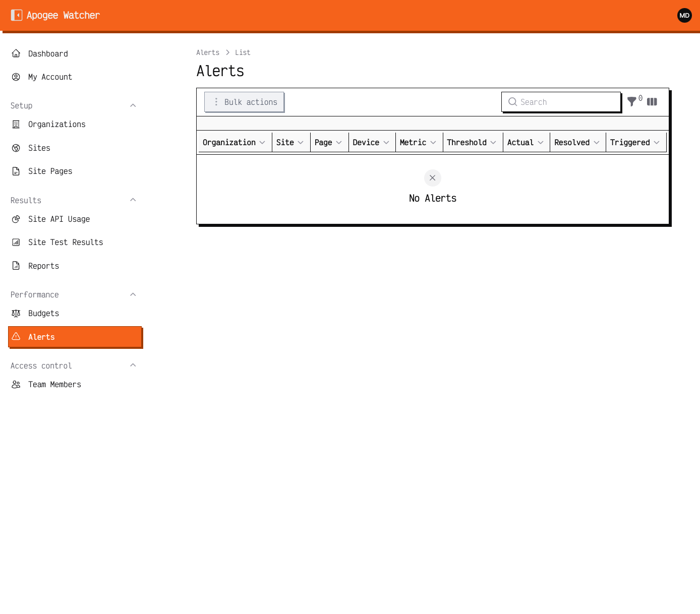Open the table filter funnel icon
Screen dimensions: 700x614
(632, 101)
